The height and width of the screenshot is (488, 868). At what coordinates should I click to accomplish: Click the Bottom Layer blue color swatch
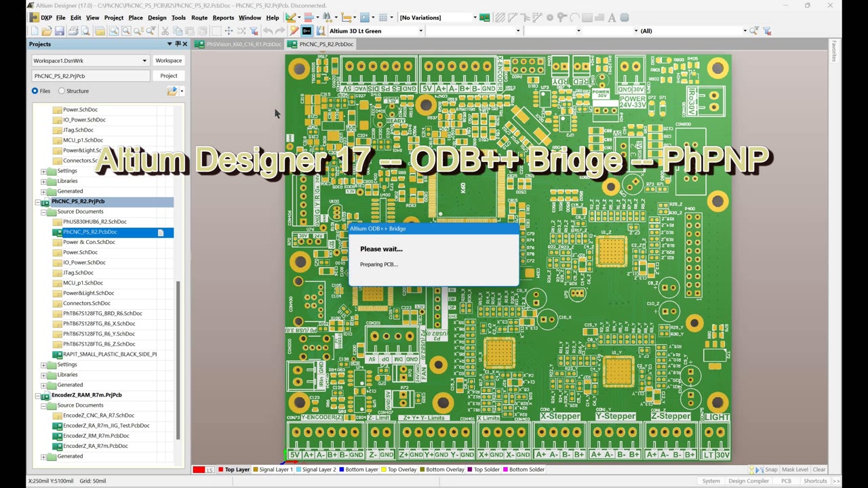(342, 470)
